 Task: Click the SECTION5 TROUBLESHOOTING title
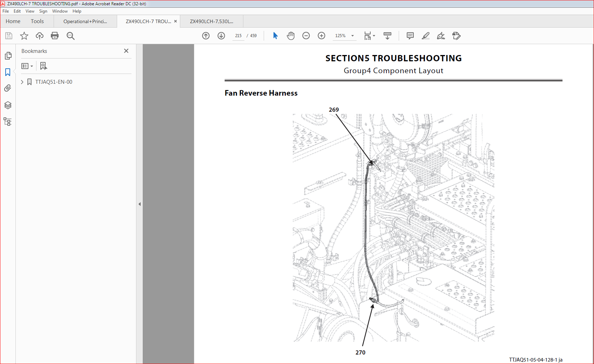coord(393,58)
